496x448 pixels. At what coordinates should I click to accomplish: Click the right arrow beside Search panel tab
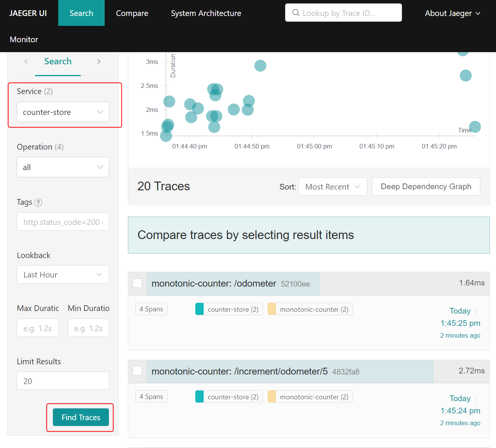pyautogui.click(x=99, y=61)
